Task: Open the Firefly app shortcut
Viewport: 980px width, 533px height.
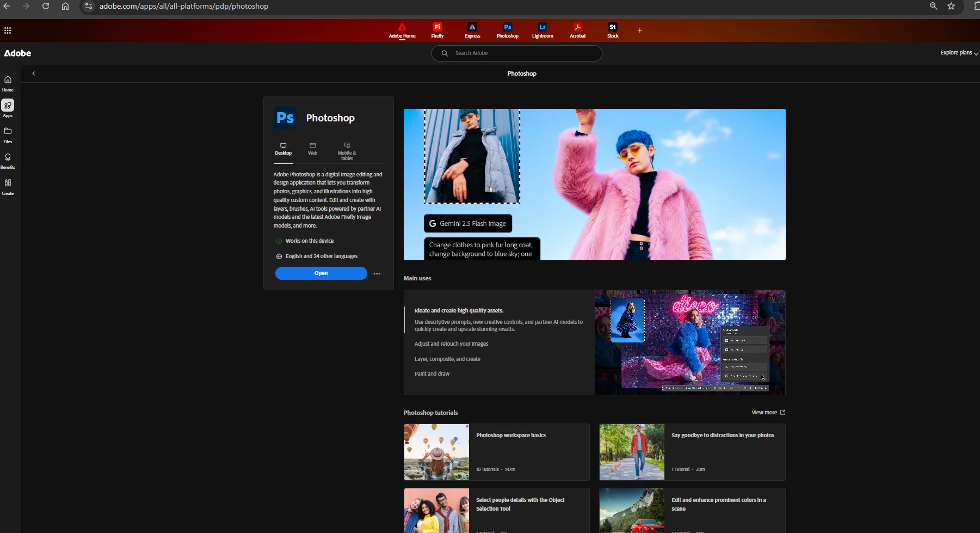Action: pos(437,30)
